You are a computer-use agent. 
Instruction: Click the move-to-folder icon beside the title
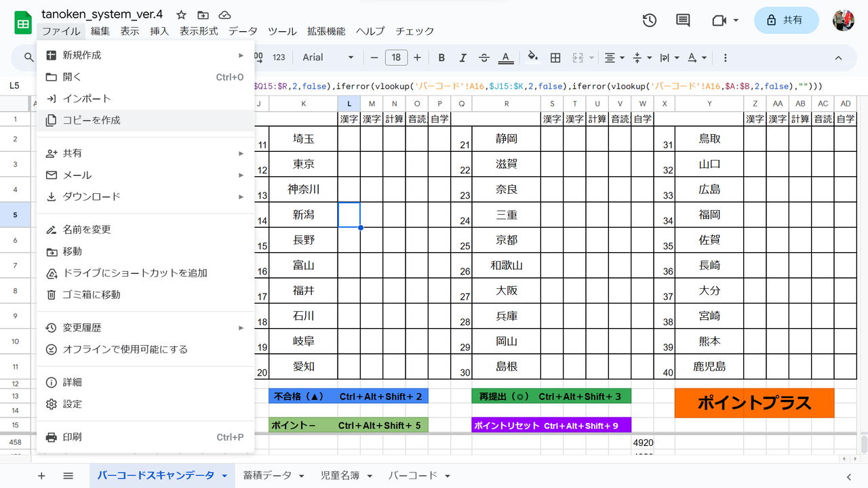pyautogui.click(x=203, y=15)
